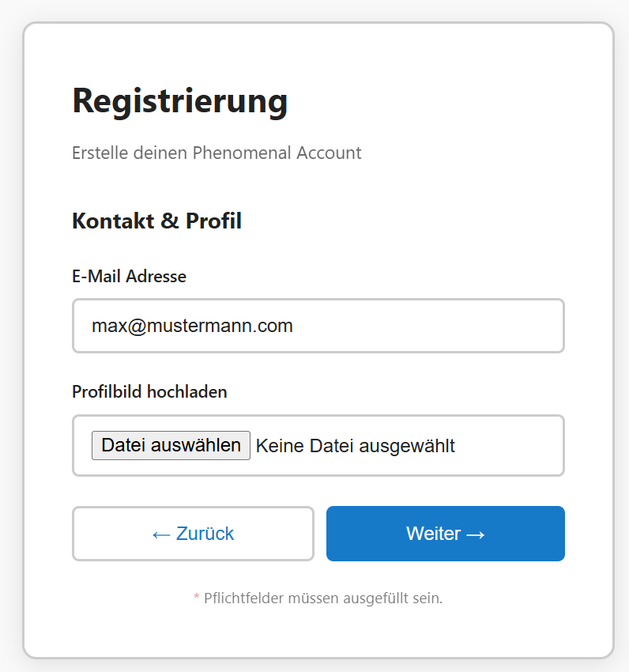Click the Keine Datei ausgewählt text
Viewport: 629px width, 672px height.
pyautogui.click(x=356, y=446)
